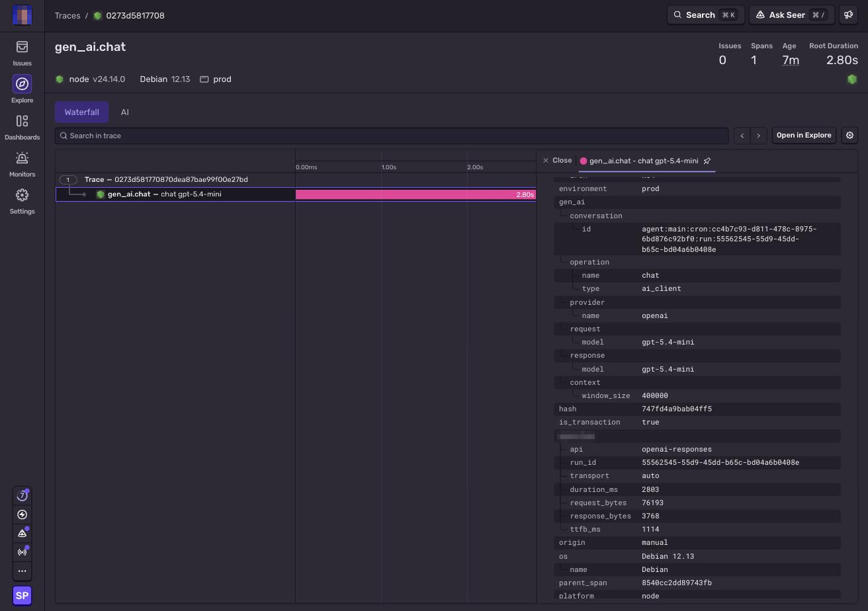The height and width of the screenshot is (611, 868).
Task: Click the is_transaction true value
Action: [650, 422]
